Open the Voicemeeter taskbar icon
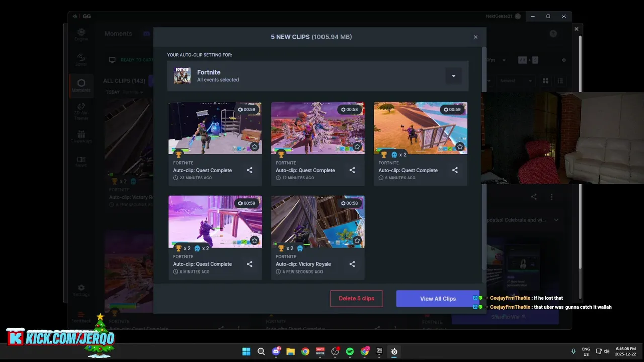The width and height of the screenshot is (644, 362). tap(320, 351)
